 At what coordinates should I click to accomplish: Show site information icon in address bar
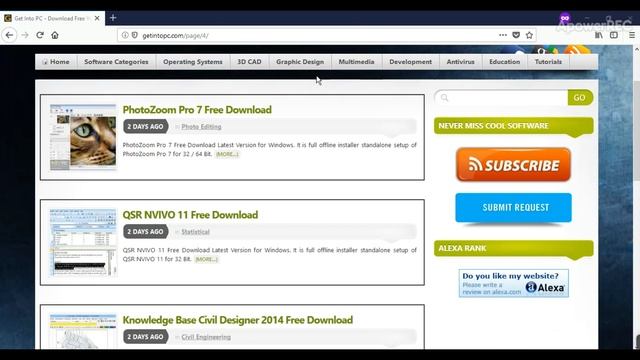pyautogui.click(x=125, y=36)
